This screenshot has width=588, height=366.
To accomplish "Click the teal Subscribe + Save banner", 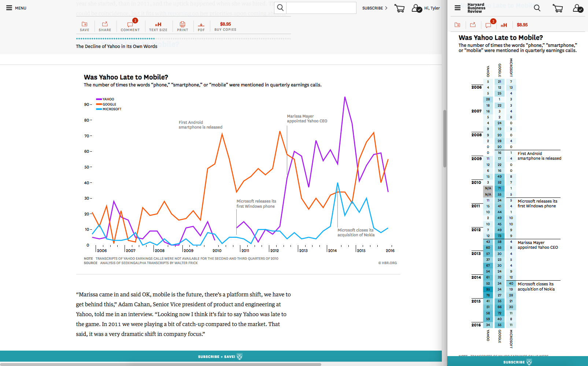I will pos(221,356).
